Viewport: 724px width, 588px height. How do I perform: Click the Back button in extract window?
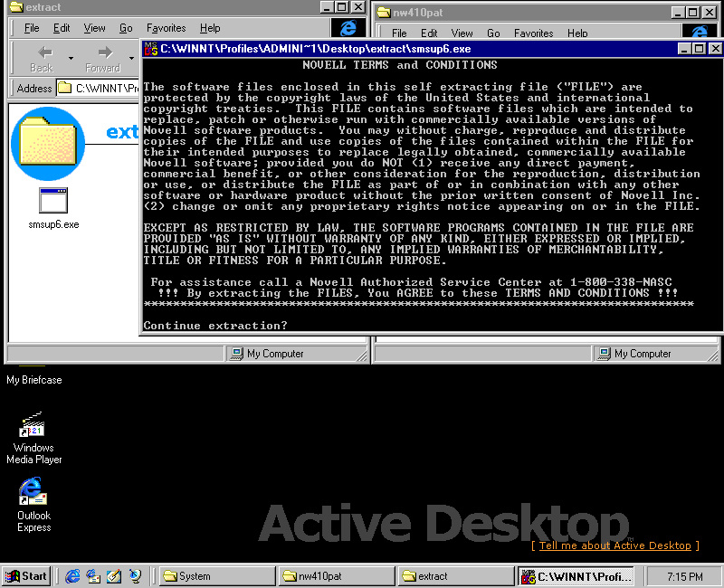coord(42,60)
